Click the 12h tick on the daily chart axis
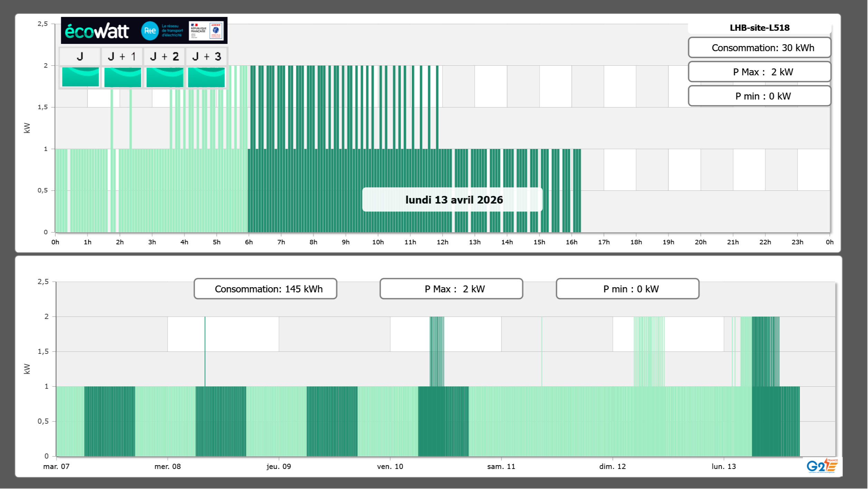Viewport: 868px width, 489px height. point(442,242)
